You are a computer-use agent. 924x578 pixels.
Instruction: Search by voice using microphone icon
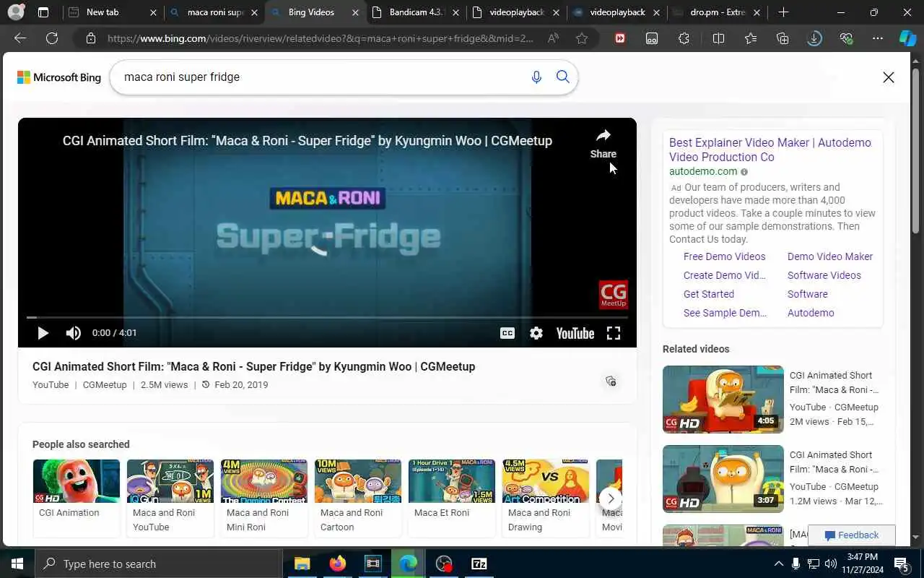point(536,77)
